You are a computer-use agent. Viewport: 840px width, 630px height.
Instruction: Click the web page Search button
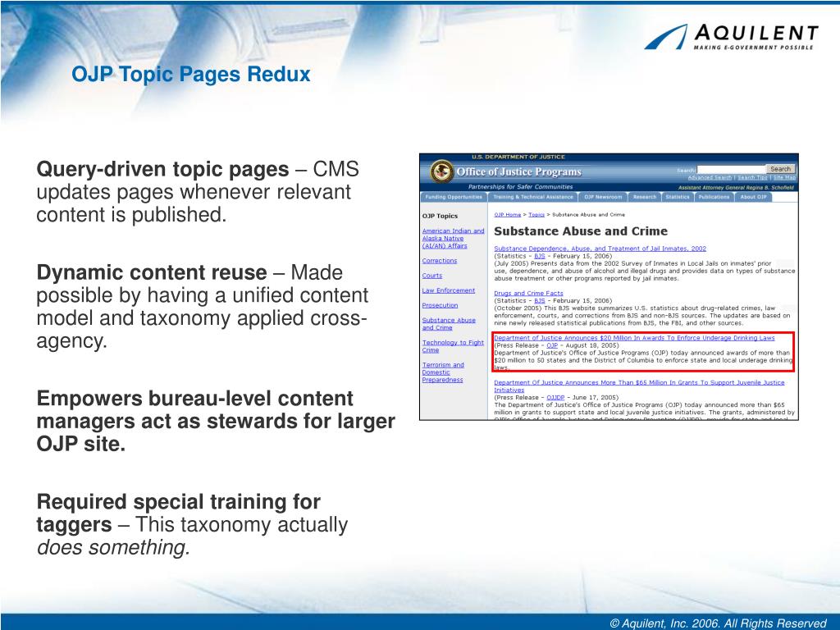click(x=781, y=169)
